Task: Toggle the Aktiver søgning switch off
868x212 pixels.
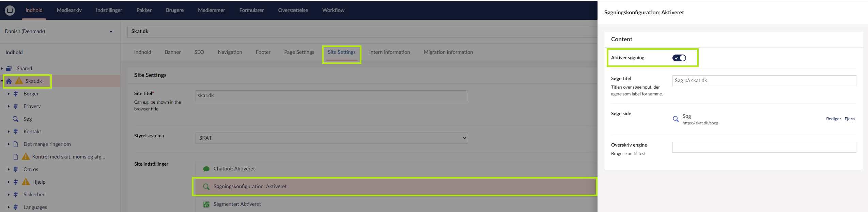Action: [679, 58]
